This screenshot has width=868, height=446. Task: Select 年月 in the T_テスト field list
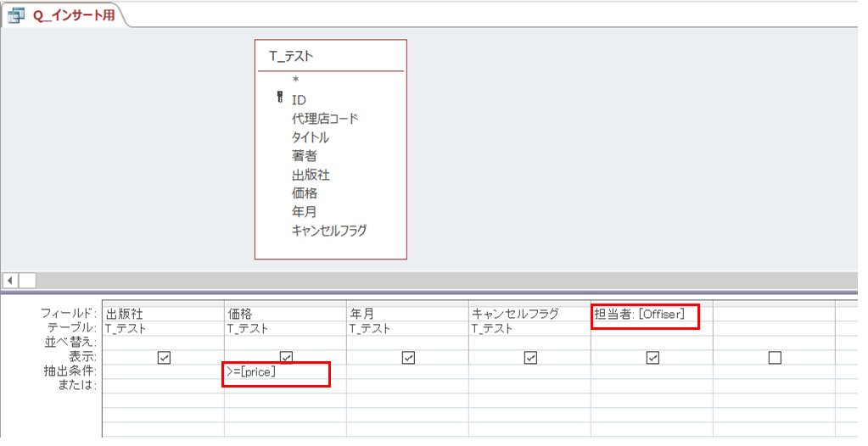tap(304, 211)
